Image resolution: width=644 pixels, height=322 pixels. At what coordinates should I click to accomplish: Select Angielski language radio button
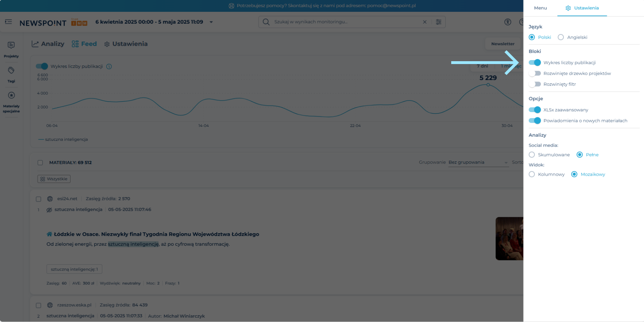[x=561, y=37]
